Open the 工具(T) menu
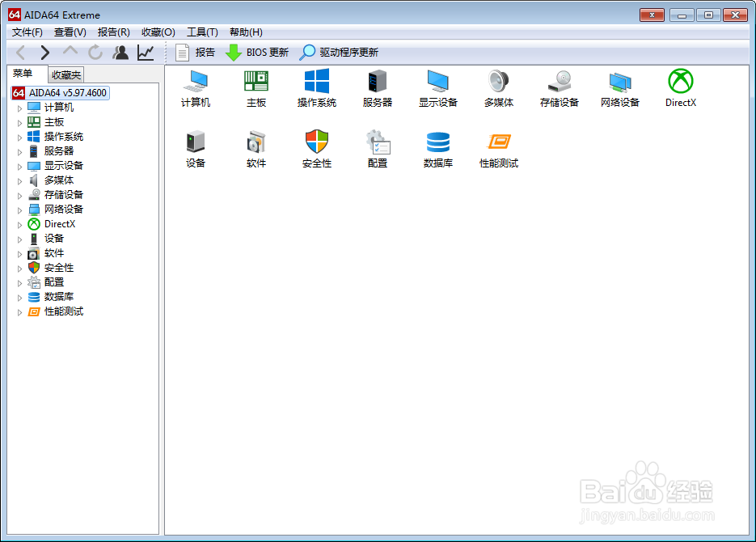This screenshot has height=542, width=756. click(202, 32)
